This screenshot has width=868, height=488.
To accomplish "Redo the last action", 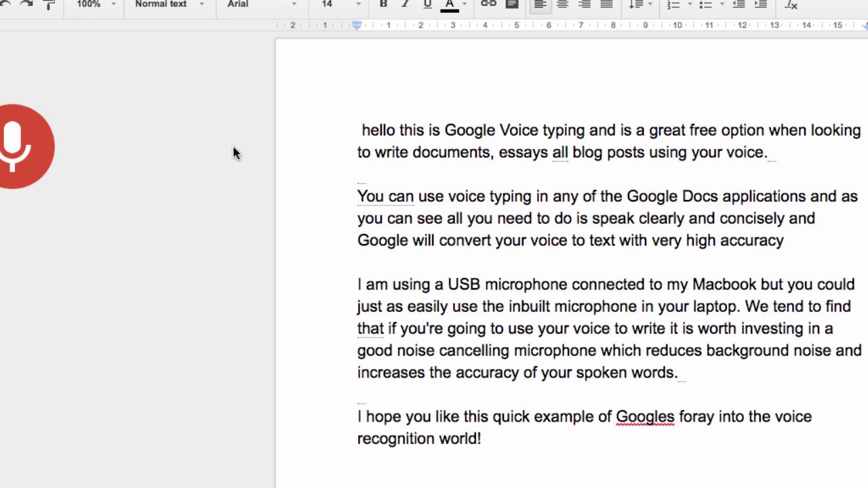I will [27, 4].
